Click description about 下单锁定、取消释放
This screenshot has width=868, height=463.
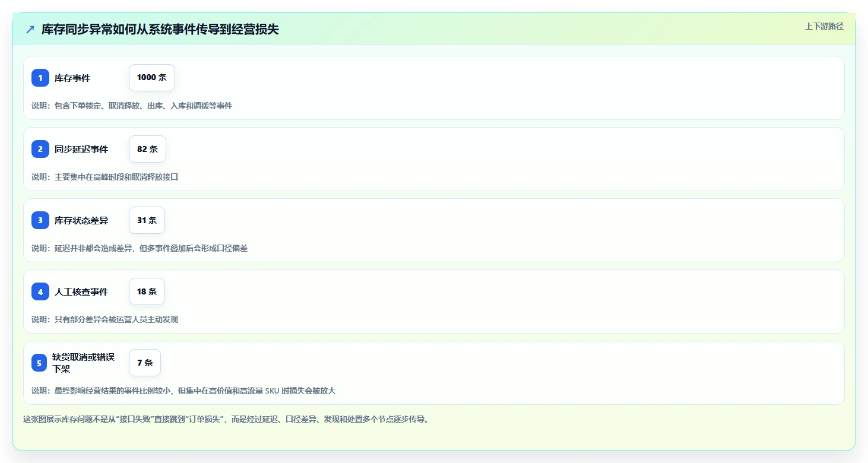click(x=132, y=106)
